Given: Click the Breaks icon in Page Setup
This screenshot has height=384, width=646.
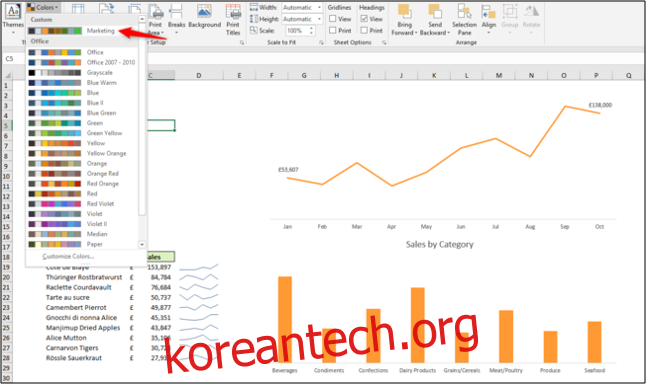Looking at the screenshot, I should pyautogui.click(x=176, y=12).
